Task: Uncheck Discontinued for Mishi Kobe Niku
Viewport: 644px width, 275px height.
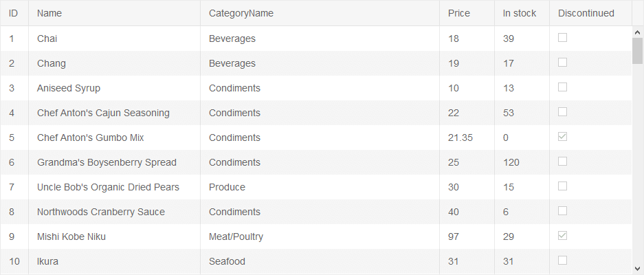Action: pos(562,236)
